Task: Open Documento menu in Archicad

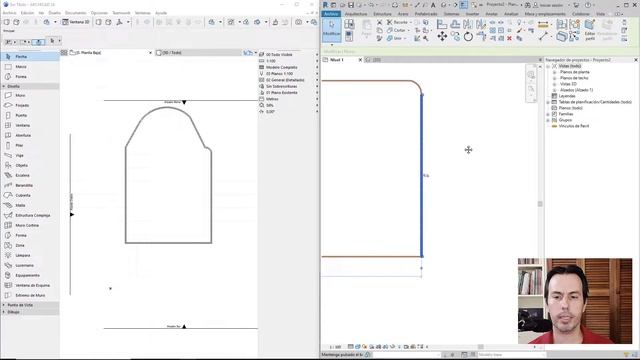Action: click(76, 13)
